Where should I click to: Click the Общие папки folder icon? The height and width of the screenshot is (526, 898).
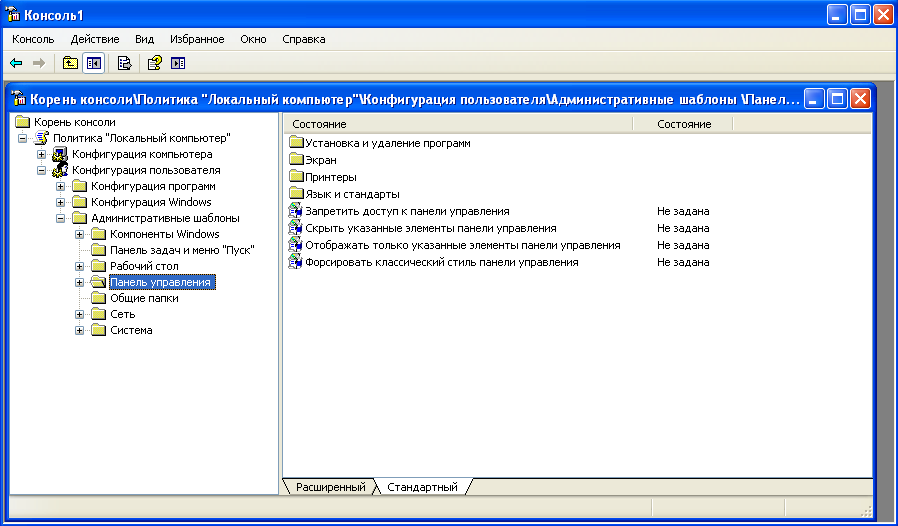99,298
